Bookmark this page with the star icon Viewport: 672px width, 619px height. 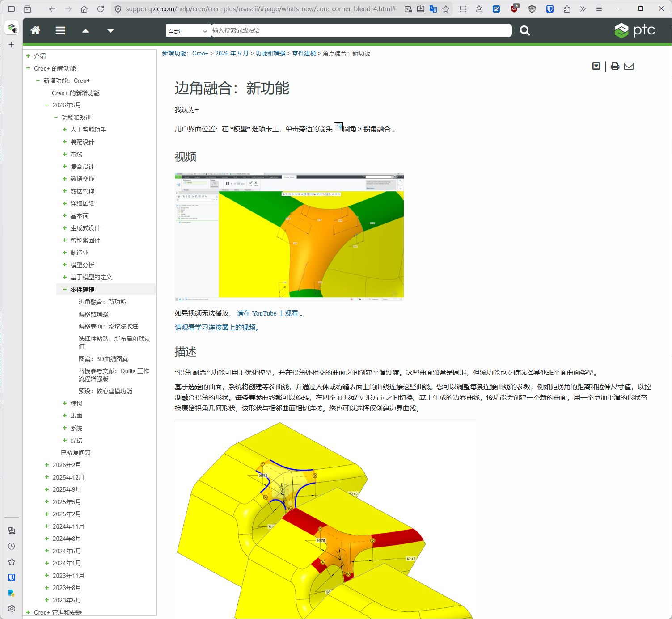pyautogui.click(x=446, y=9)
